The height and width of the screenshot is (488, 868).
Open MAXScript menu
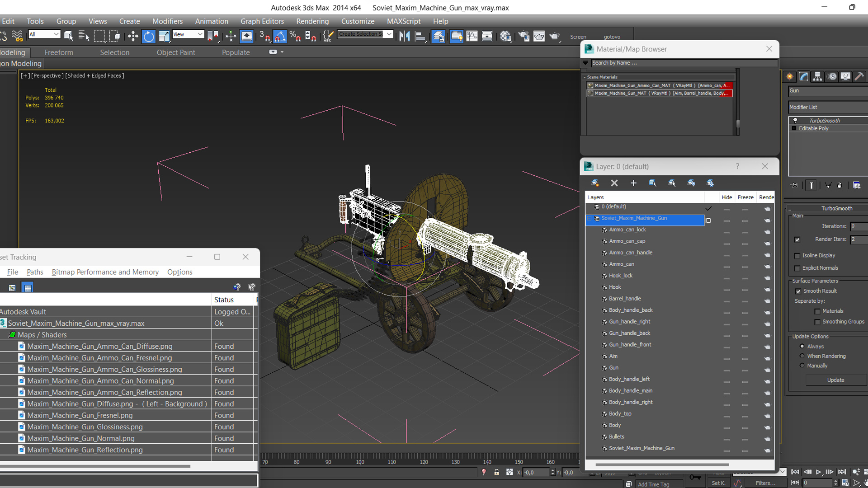tap(404, 21)
